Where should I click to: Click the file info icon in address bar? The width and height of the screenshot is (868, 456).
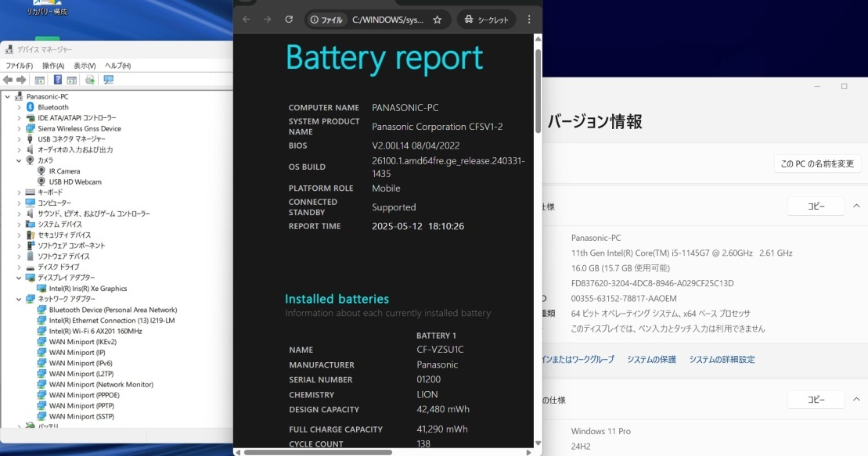[315, 20]
